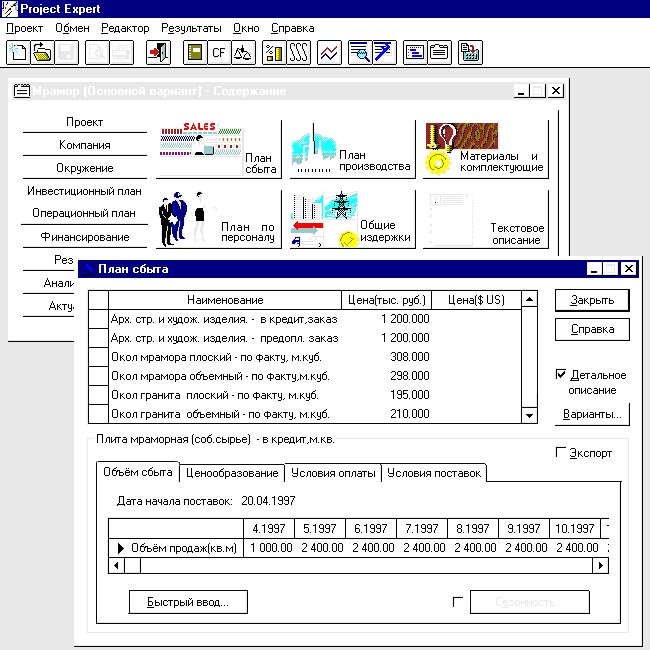Open the Проект menu
The image size is (650, 650).
24,28
